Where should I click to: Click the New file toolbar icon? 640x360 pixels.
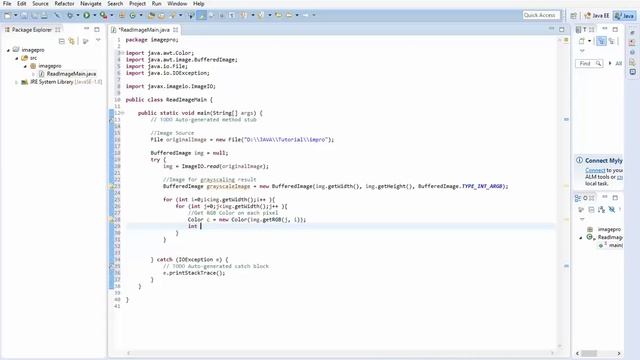pos(7,16)
